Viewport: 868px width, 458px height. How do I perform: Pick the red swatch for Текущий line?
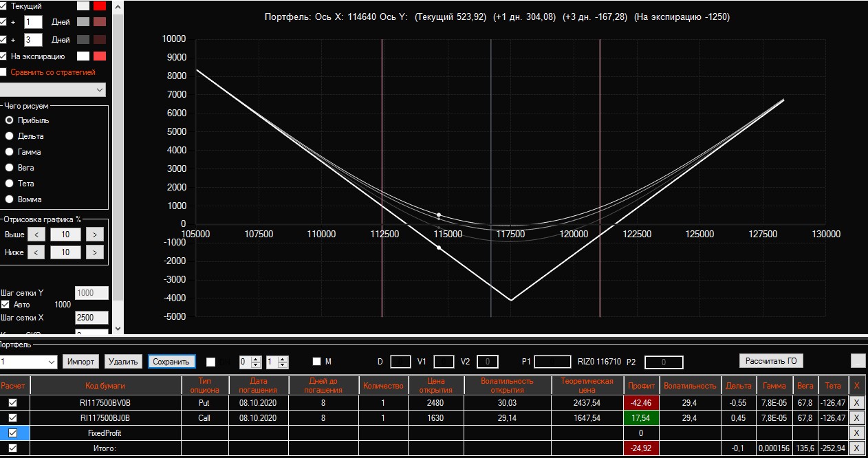coord(100,6)
